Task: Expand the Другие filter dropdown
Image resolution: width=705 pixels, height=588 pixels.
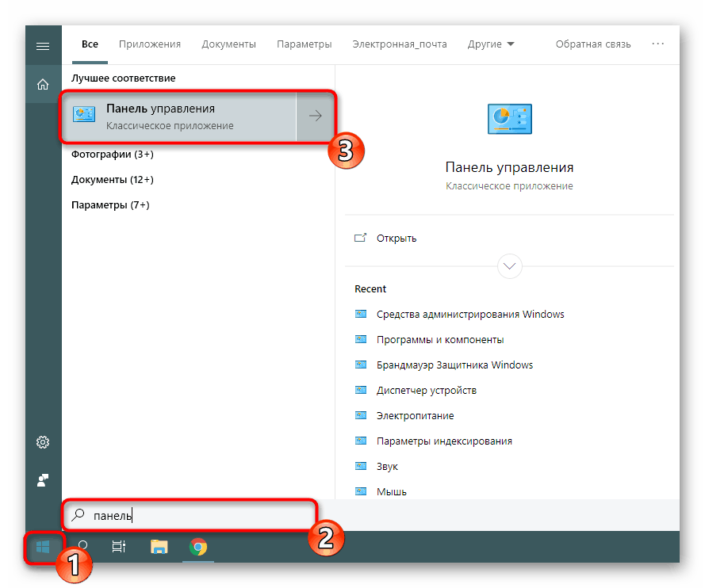Action: pyautogui.click(x=491, y=44)
